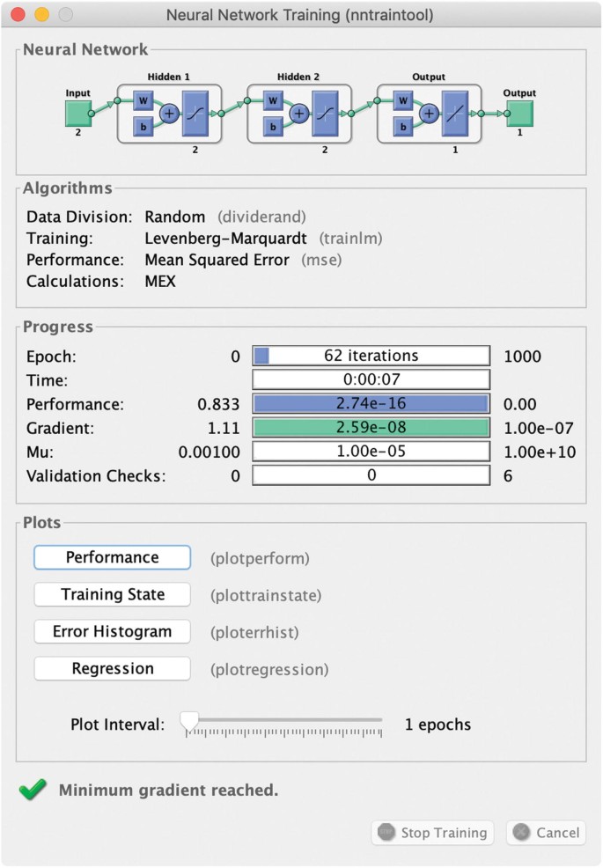Image resolution: width=603 pixels, height=868 pixels.
Task: Click the Hidden 1 bias b block
Action: (143, 127)
